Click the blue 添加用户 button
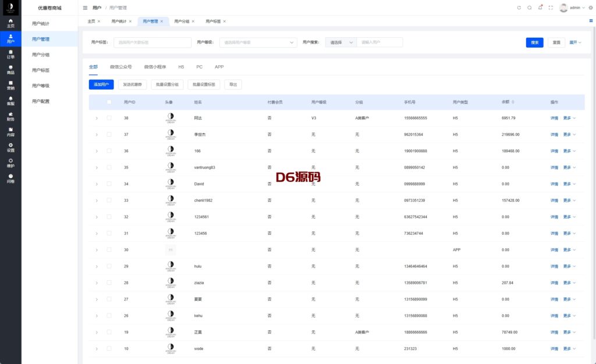This screenshot has width=596, height=364. (101, 84)
